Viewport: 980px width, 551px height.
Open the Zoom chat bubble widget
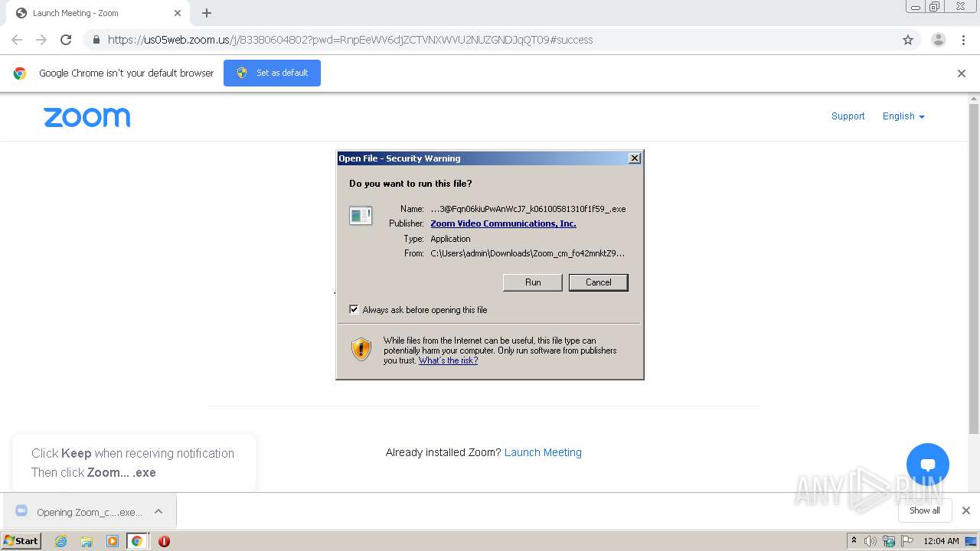(x=928, y=465)
